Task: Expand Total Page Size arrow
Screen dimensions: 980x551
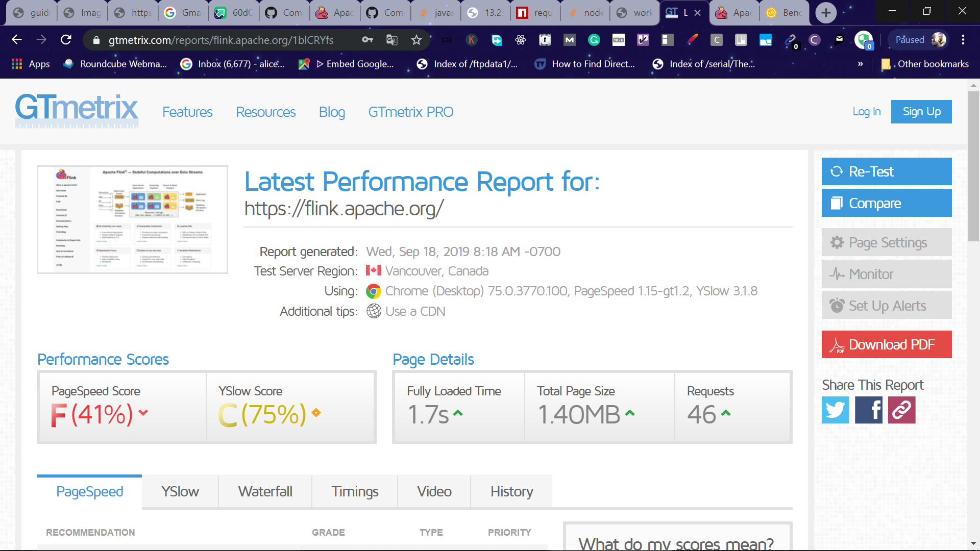Action: pos(630,413)
